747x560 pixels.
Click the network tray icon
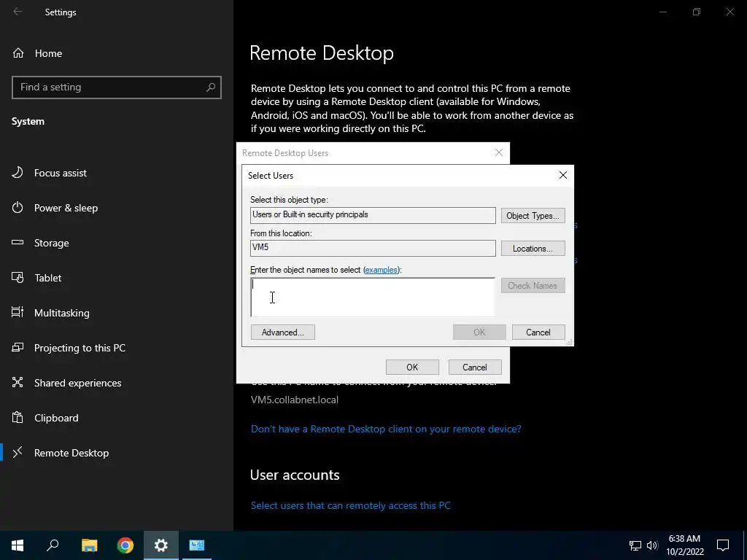coord(635,545)
